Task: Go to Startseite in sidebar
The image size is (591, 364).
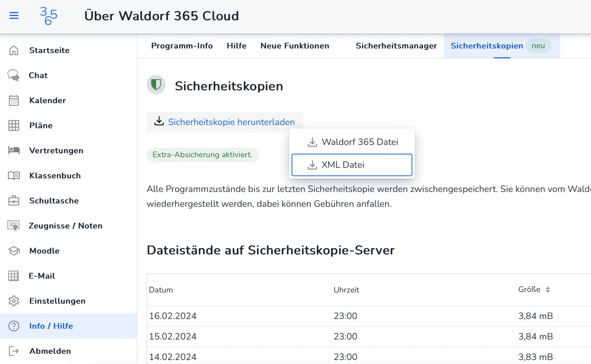Action: [x=68, y=50]
